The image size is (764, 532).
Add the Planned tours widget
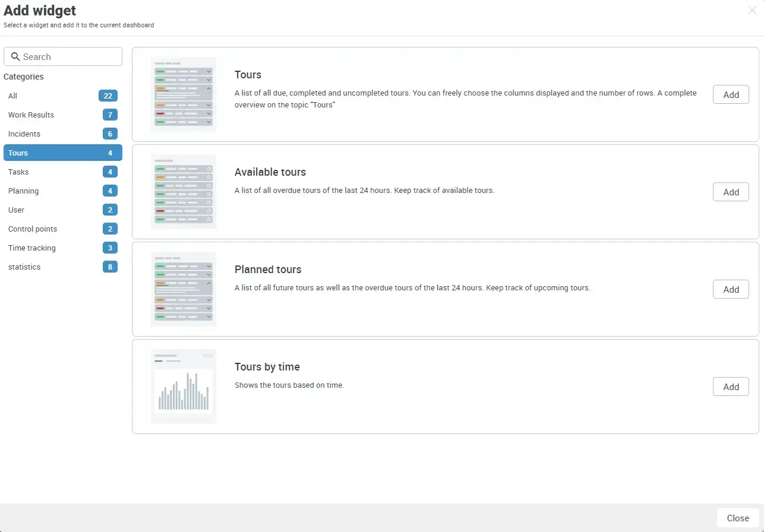pyautogui.click(x=731, y=289)
